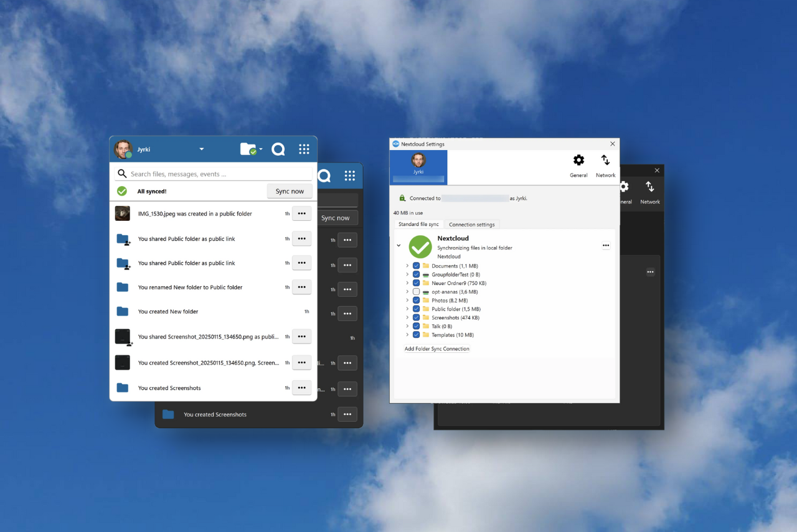Click Network icon in dark settings window

pyautogui.click(x=649, y=192)
